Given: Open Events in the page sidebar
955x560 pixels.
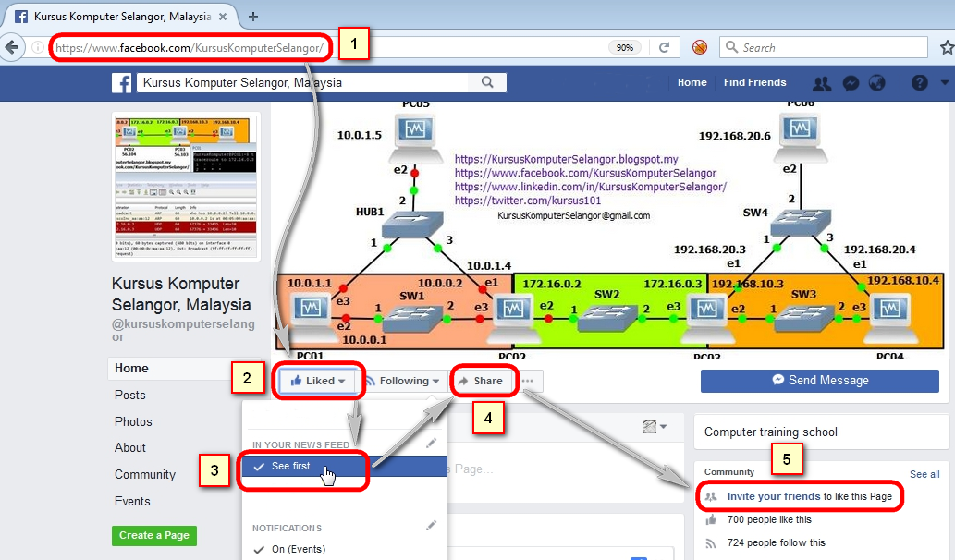Looking at the screenshot, I should pos(132,502).
